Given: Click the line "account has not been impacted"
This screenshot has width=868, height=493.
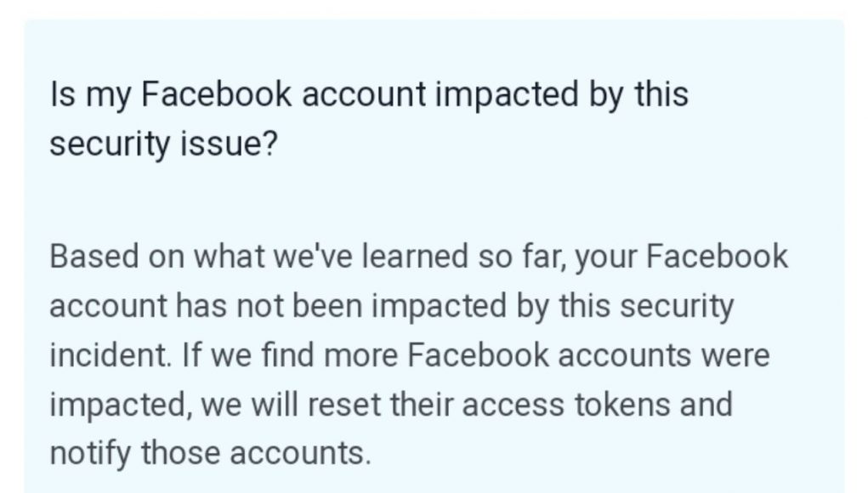Looking at the screenshot, I should [x=390, y=306].
